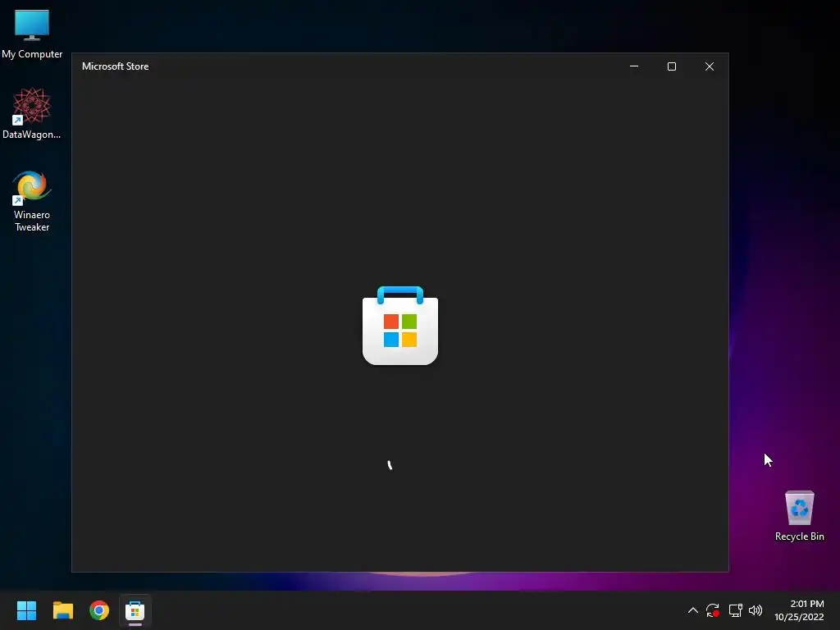Maximize the Microsoft Store window
Viewport: 840px width, 630px height.
click(x=672, y=66)
